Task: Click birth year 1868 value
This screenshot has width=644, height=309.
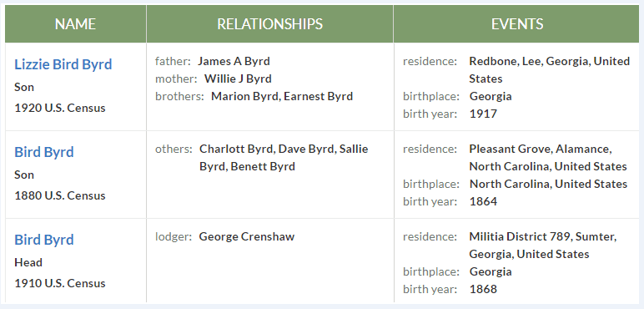Action: click(x=483, y=289)
